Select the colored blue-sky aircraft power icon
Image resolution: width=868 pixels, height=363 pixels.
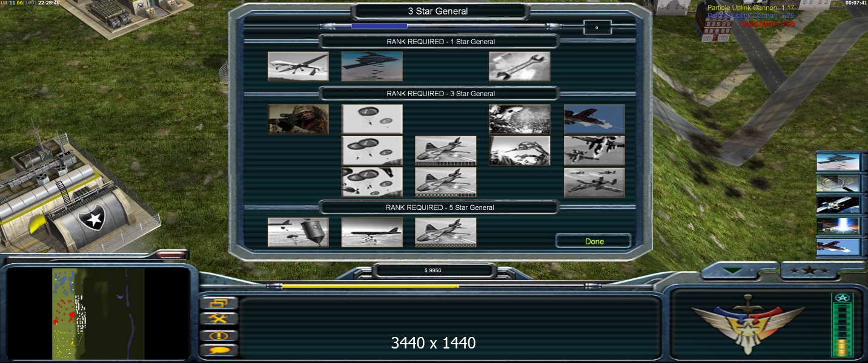click(594, 119)
